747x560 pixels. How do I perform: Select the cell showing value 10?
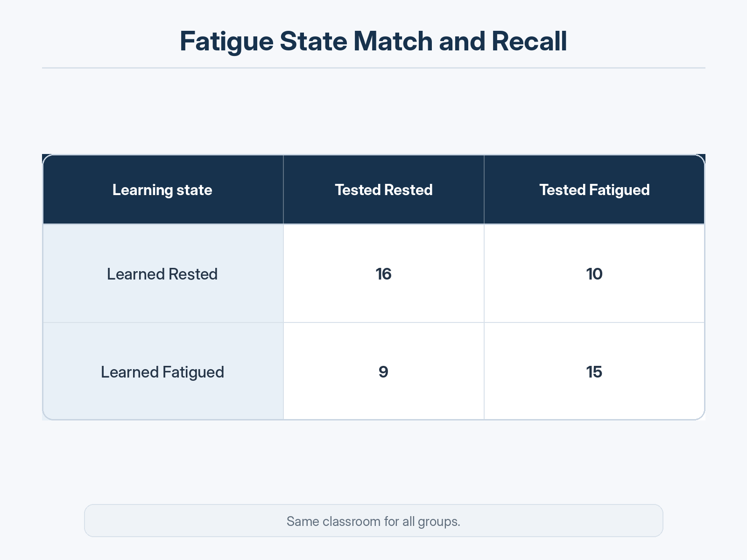coord(594,273)
